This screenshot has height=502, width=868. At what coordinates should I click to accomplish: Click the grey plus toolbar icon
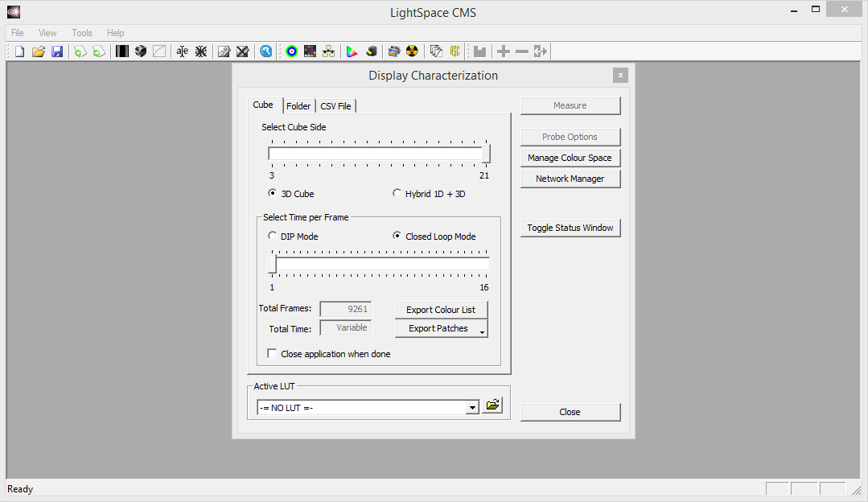(504, 51)
